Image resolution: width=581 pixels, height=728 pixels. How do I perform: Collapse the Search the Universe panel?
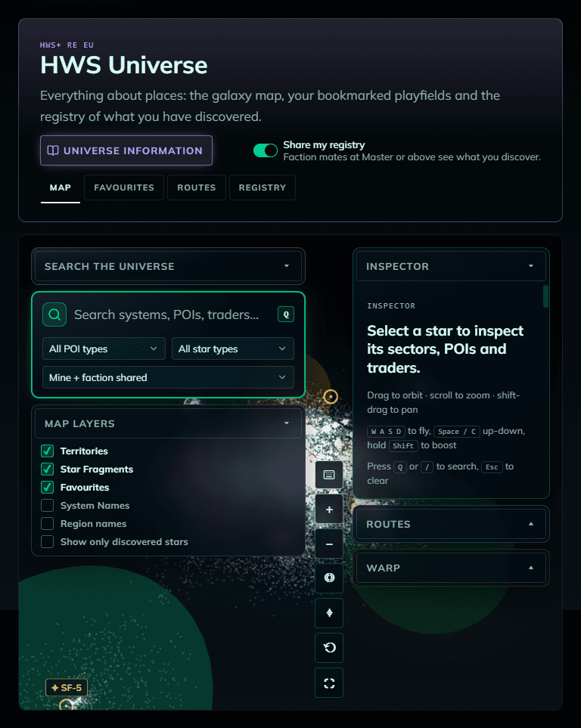[168, 266]
